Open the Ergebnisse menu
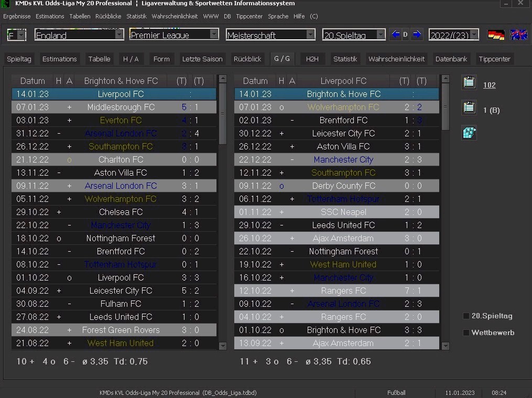Image resolution: width=532 pixels, height=398 pixels. tap(17, 16)
